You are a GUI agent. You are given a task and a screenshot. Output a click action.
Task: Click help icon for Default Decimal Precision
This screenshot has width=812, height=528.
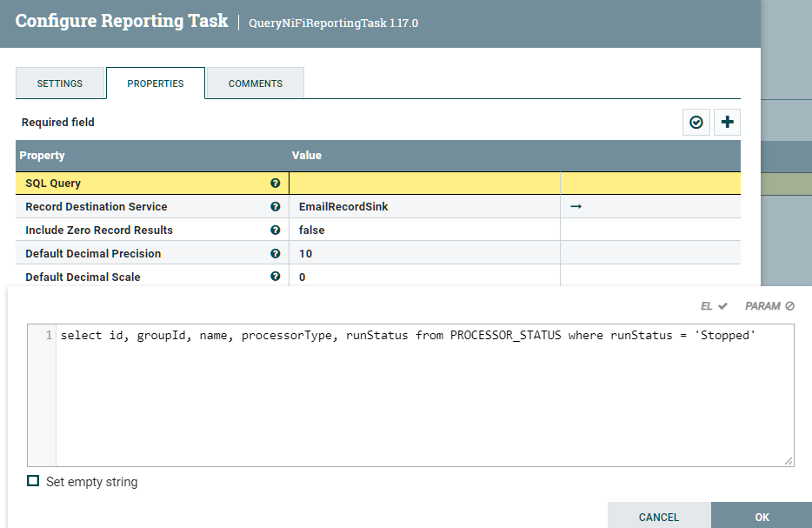click(x=276, y=254)
